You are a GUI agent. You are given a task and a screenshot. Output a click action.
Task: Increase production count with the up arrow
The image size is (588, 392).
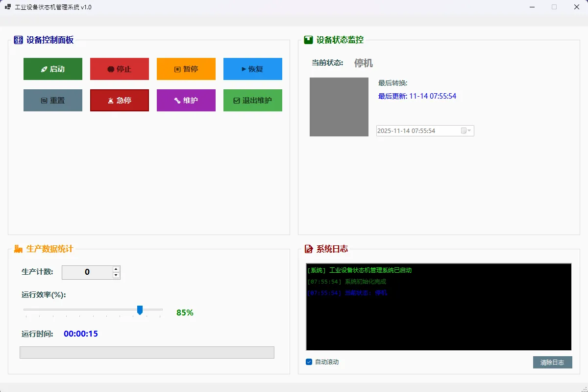pos(116,269)
